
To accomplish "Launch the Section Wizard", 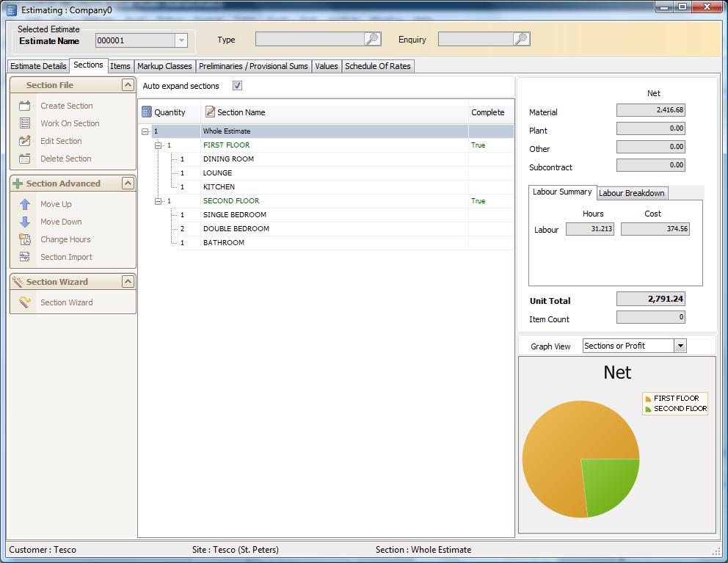I will (25, 302).
